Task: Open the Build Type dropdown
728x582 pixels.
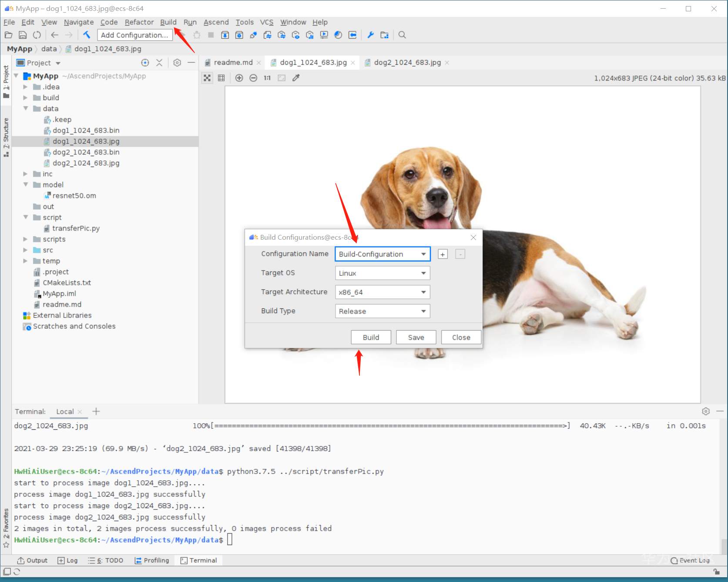Action: (382, 311)
